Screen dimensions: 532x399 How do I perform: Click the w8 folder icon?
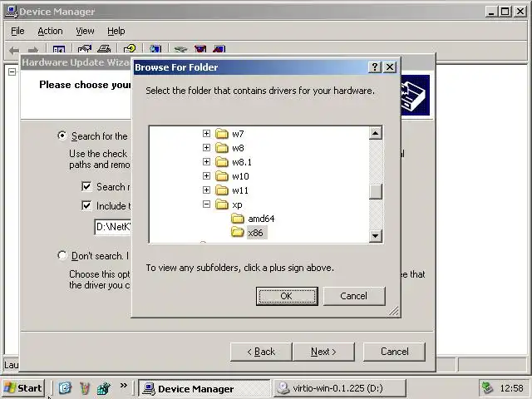click(222, 148)
